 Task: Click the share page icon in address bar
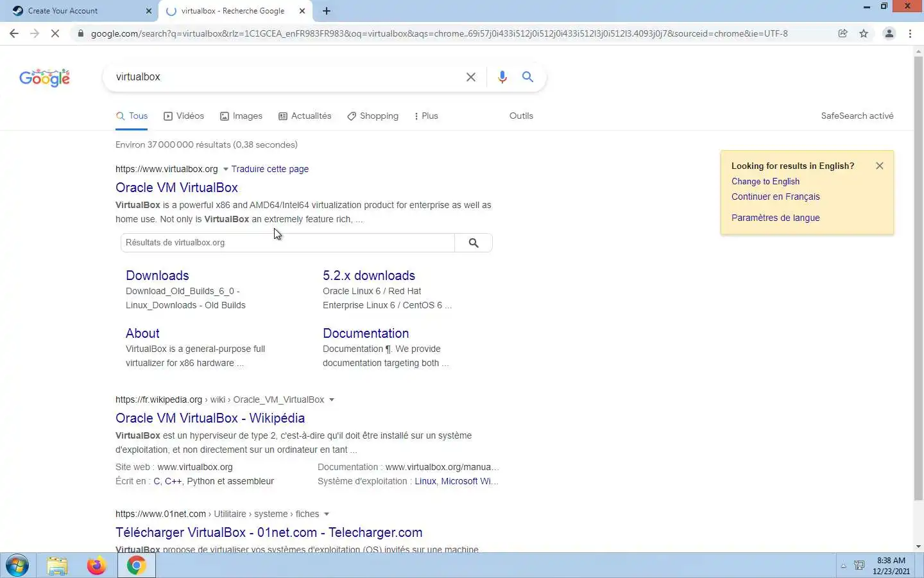[x=843, y=33]
